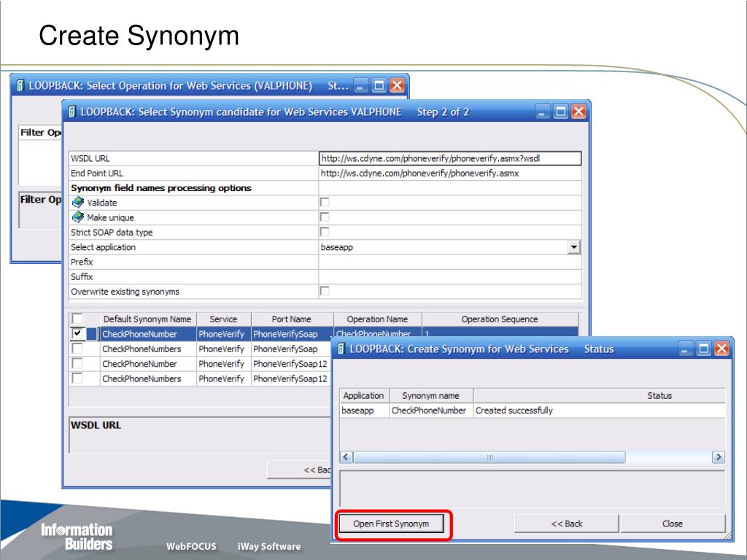The width and height of the screenshot is (747, 560).
Task: Minimize the Create Synonym Status window
Action: pyautogui.click(x=685, y=349)
